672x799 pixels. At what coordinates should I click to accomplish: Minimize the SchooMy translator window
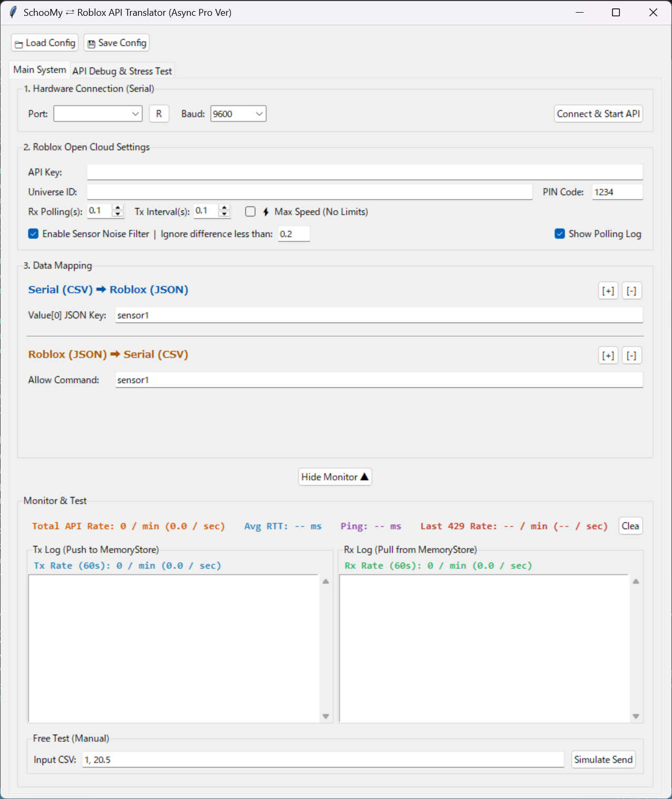click(580, 12)
